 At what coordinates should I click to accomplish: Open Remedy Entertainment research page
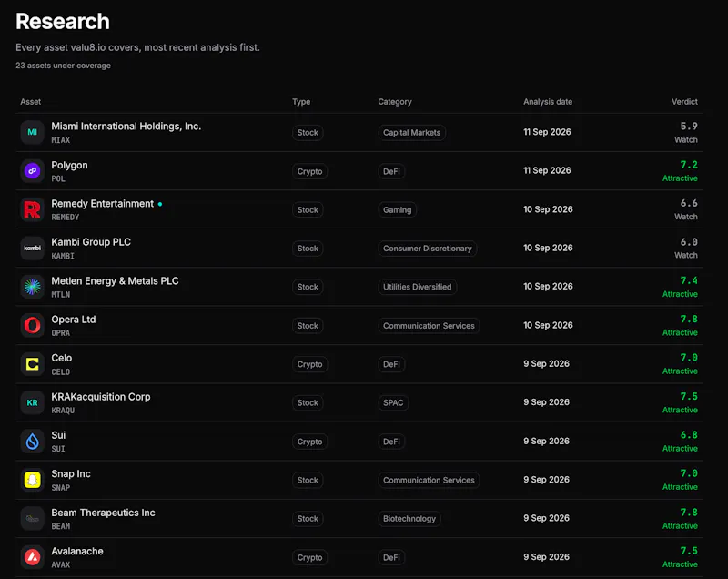(102, 203)
